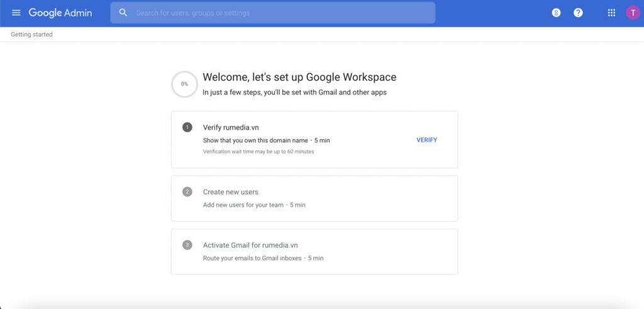
Task: Click the search magnifier icon
Action: [x=123, y=13]
